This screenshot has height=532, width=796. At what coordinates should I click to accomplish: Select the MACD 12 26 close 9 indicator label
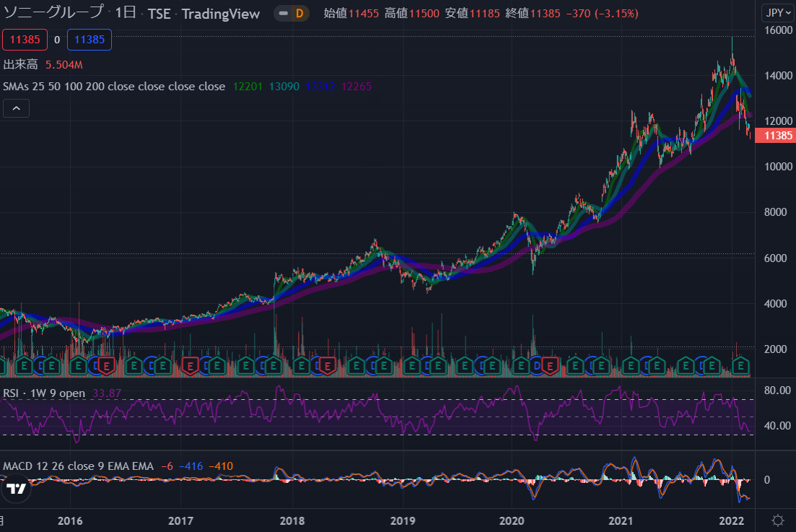(78, 466)
